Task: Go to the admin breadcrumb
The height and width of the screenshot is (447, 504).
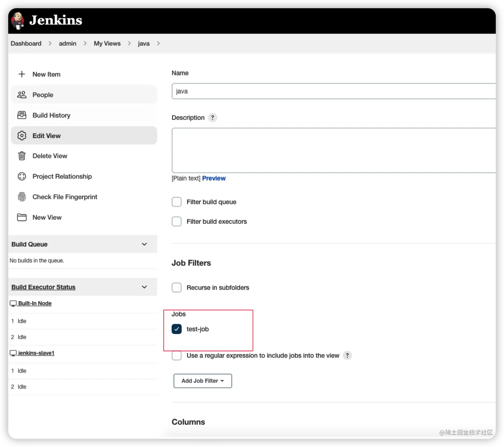Action: [68, 43]
